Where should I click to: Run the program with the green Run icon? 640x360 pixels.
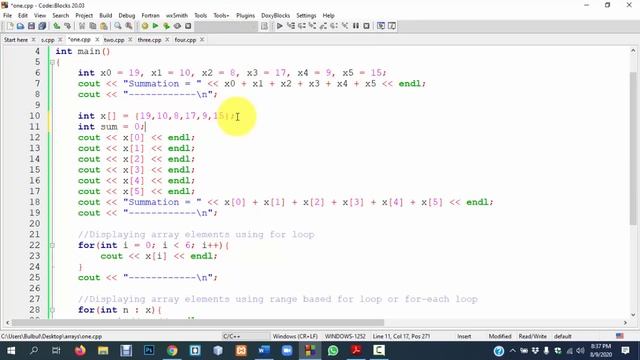[x=156, y=26]
